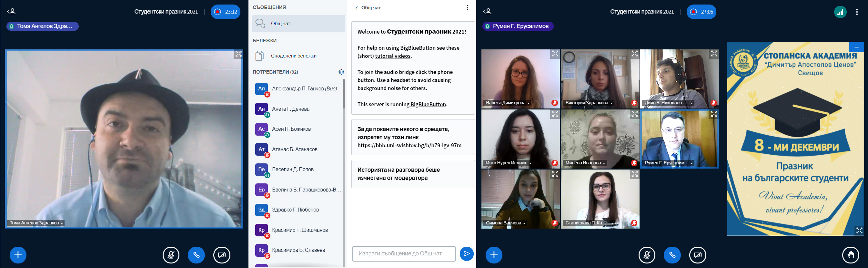Raise hand button in right window
The height and width of the screenshot is (268, 868).
(x=851, y=255)
